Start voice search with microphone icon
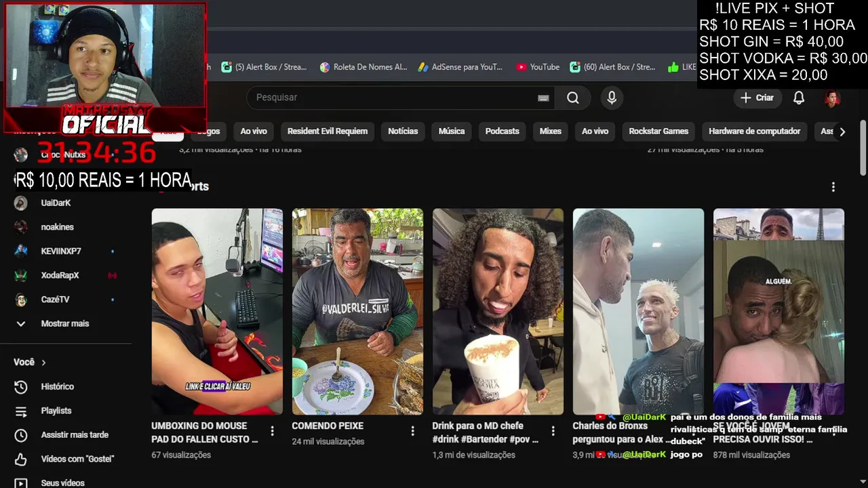This screenshot has height=488, width=868. pos(612,98)
